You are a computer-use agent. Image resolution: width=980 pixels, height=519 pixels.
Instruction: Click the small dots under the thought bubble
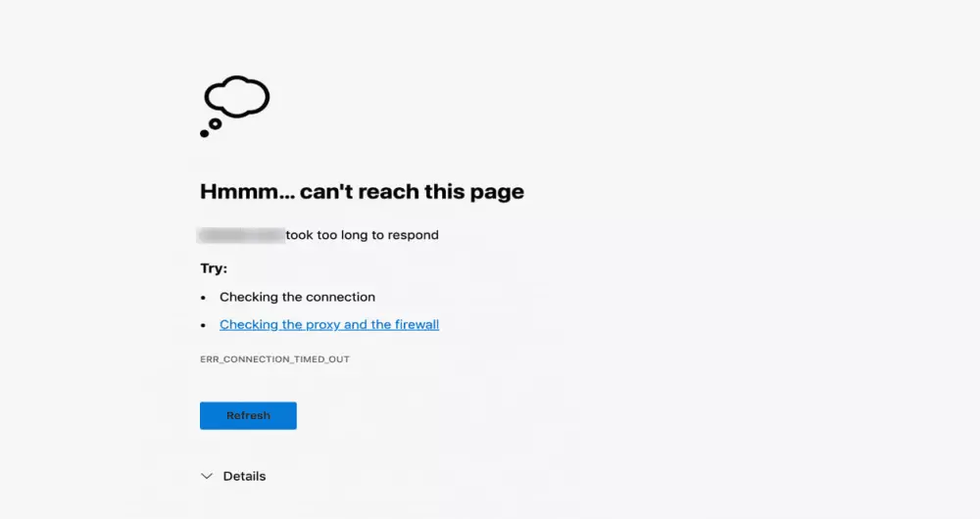(212, 127)
